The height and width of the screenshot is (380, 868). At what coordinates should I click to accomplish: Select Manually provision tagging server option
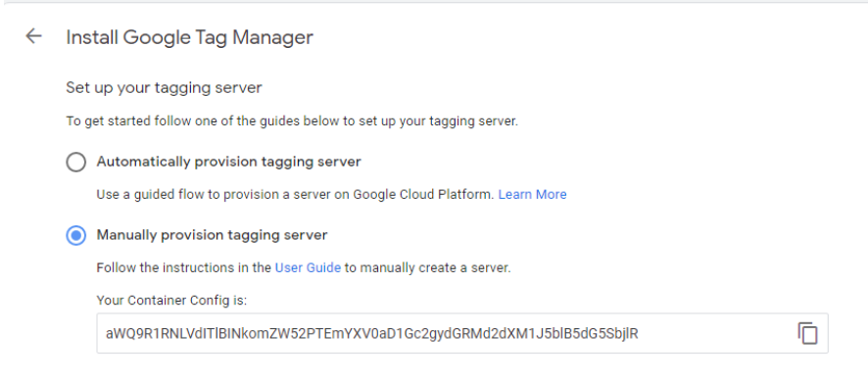coord(75,236)
